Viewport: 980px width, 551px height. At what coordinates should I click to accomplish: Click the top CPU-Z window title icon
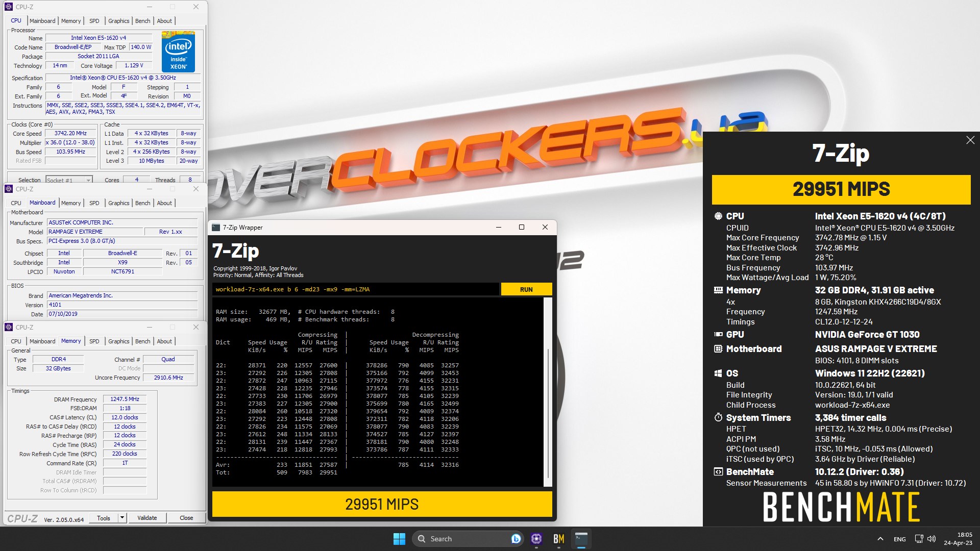[x=9, y=7]
